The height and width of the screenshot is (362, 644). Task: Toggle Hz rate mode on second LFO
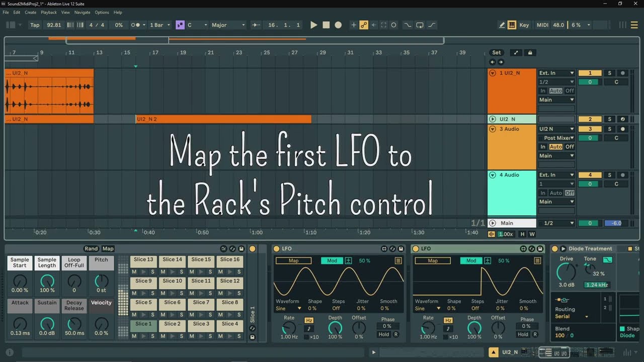coord(448,320)
